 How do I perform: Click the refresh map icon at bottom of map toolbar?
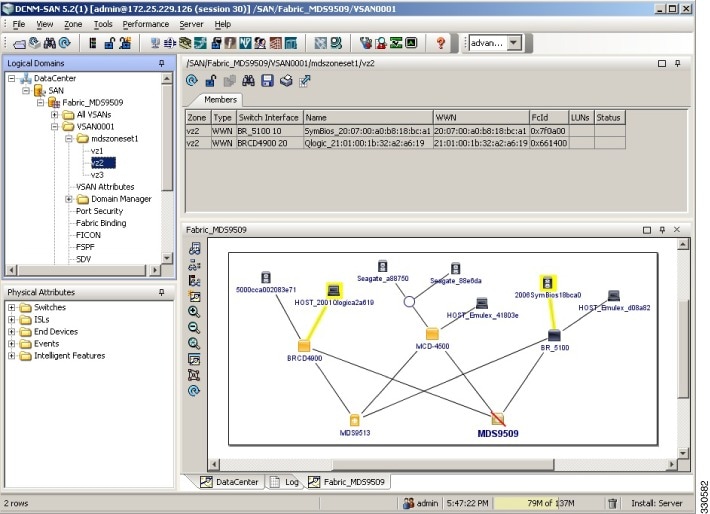(194, 390)
